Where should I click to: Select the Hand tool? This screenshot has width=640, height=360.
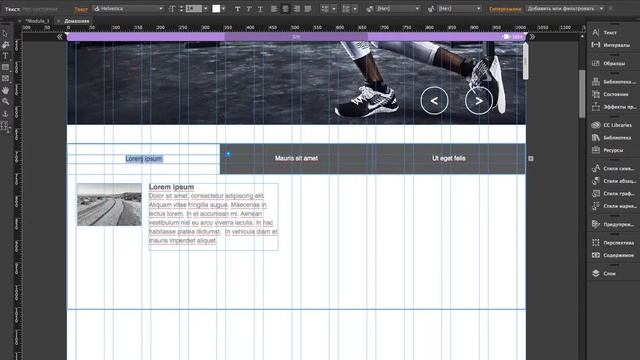point(5,90)
